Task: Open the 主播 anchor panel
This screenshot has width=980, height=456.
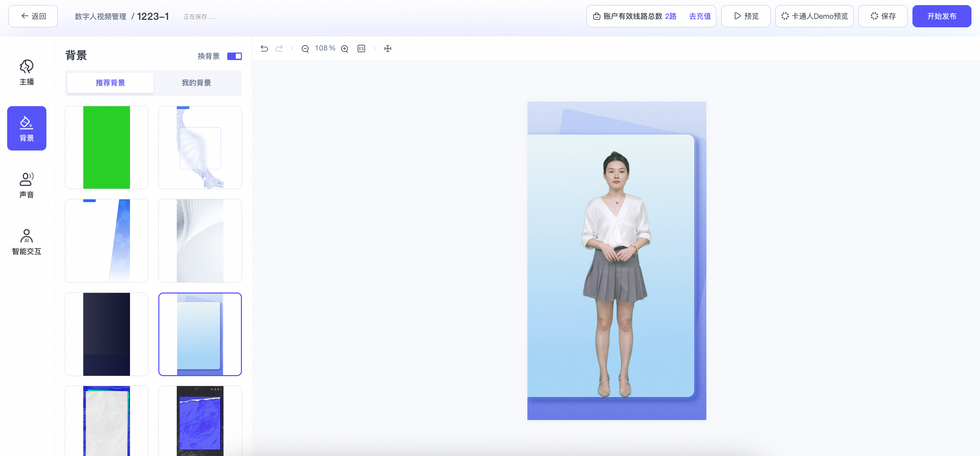Action: 27,72
